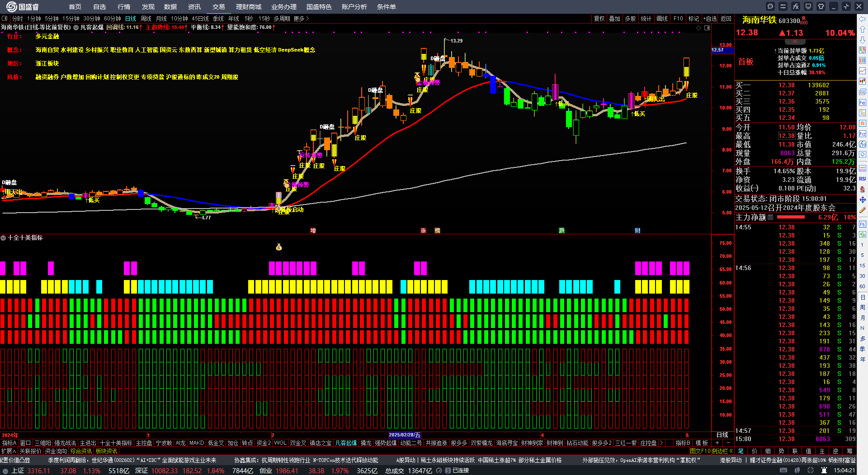Click the panel layout icon beside diamond
Screen dimensions: 868x475
tap(707, 28)
